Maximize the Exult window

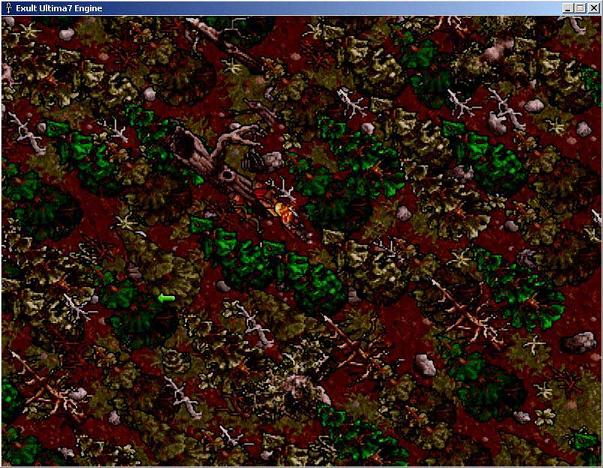point(580,8)
